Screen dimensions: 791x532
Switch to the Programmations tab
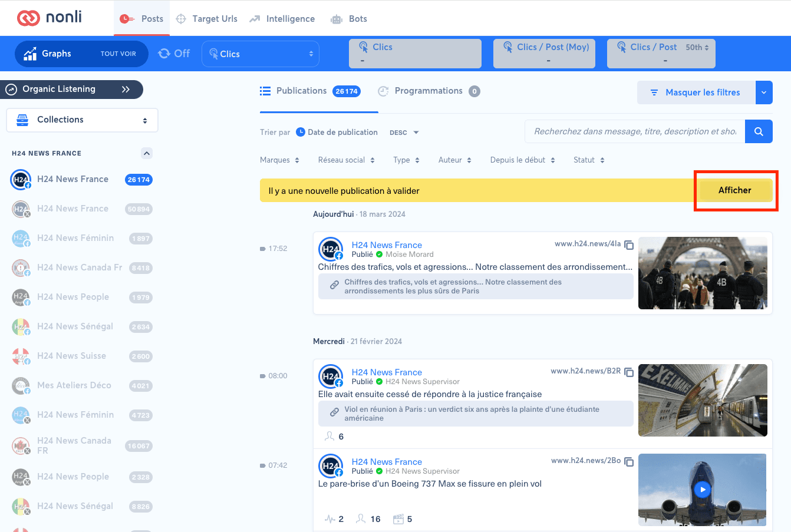click(429, 91)
